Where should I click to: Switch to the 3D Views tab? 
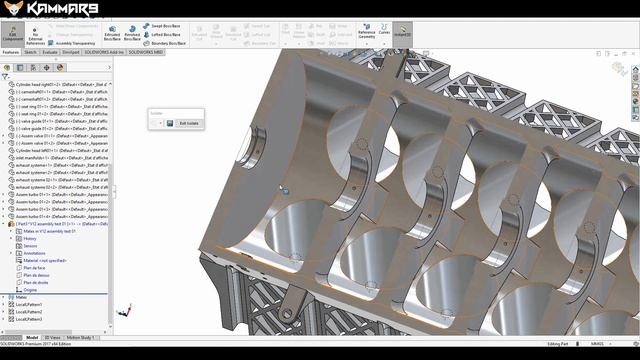tap(52, 338)
